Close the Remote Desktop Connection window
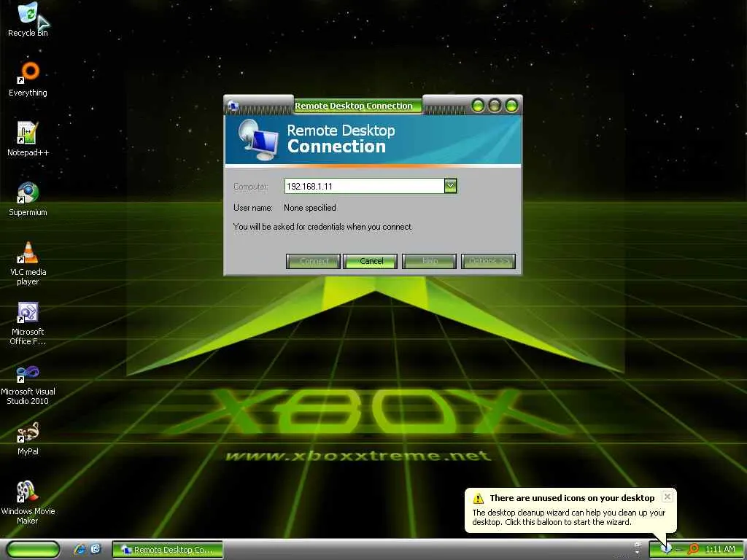This screenshot has height=560, width=747. click(x=511, y=105)
